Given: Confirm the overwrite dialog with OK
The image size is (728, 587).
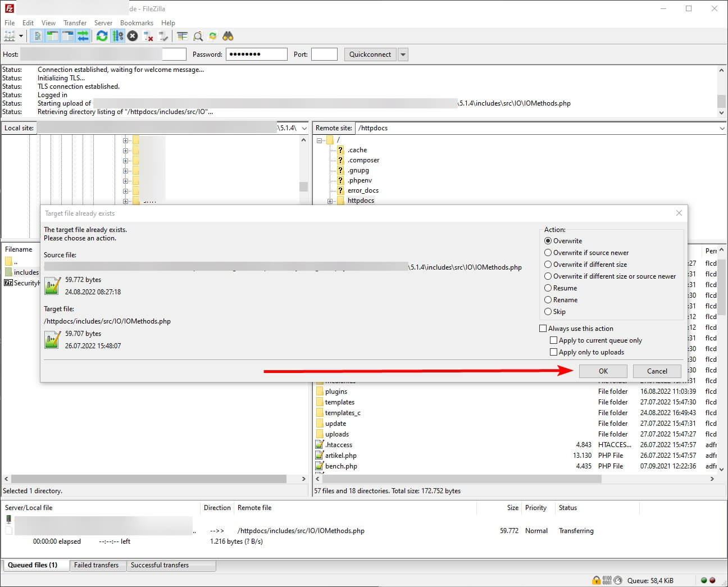Looking at the screenshot, I should tap(603, 371).
